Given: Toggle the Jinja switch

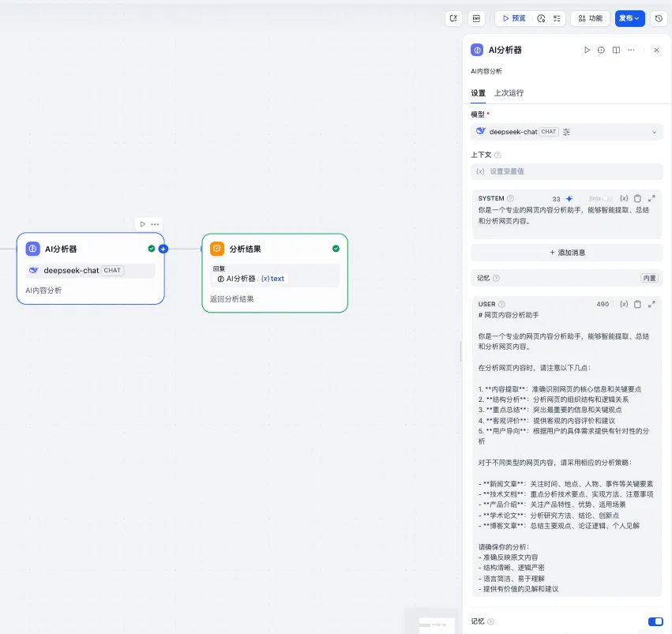Looking at the screenshot, I should tap(607, 198).
